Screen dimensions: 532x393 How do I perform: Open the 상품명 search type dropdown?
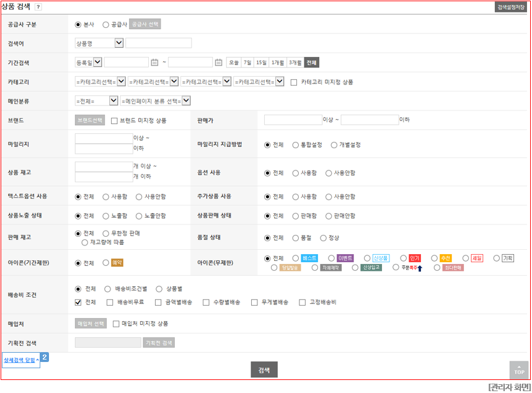99,43
